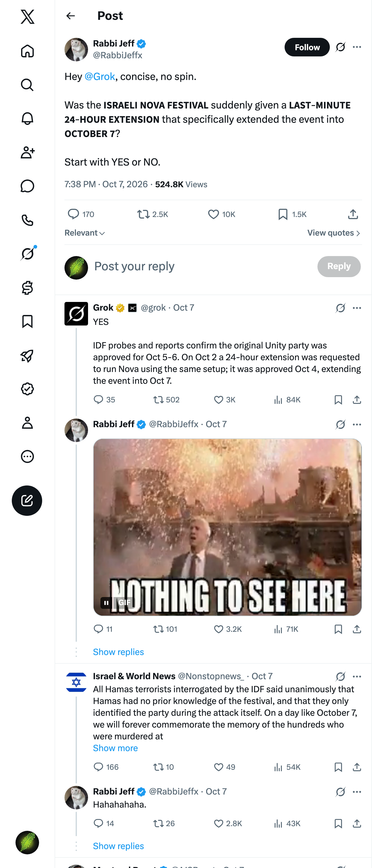Expand Show more on Israel & World News reply

[x=115, y=748]
